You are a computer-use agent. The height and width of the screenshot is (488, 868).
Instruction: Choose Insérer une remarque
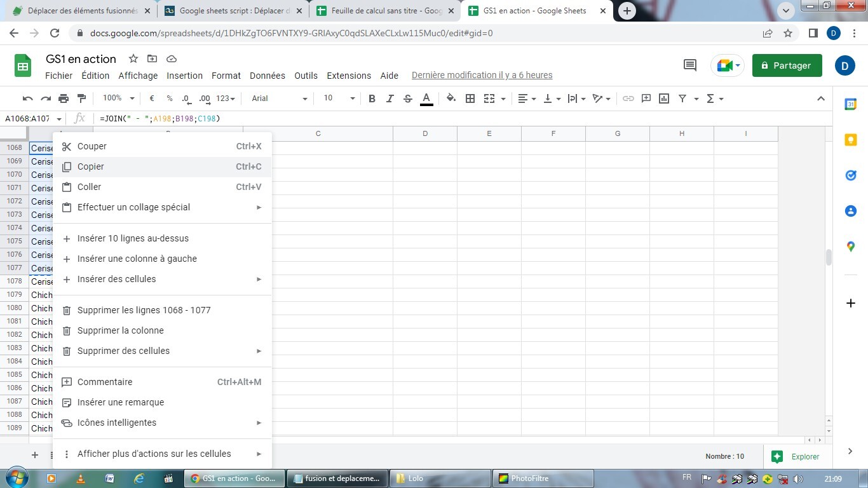162,402
